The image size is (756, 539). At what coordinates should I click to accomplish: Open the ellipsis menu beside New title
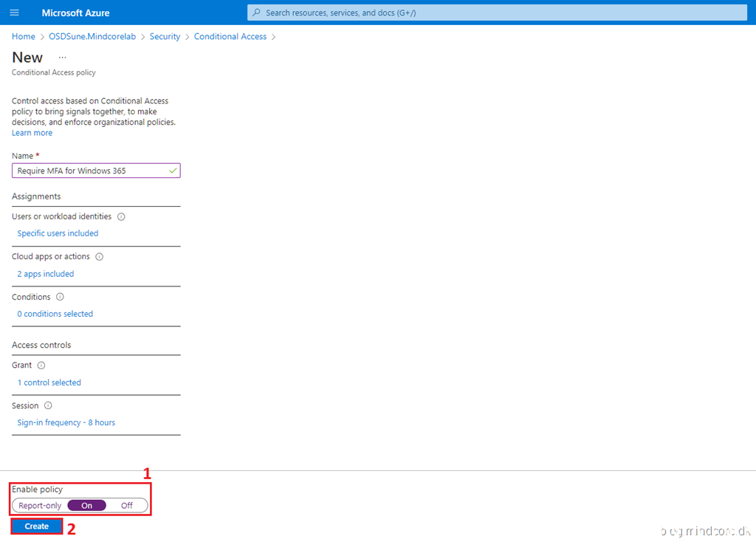[62, 58]
